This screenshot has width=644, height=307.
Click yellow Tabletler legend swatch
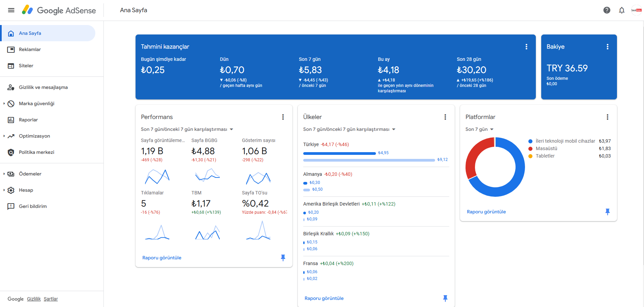point(530,156)
